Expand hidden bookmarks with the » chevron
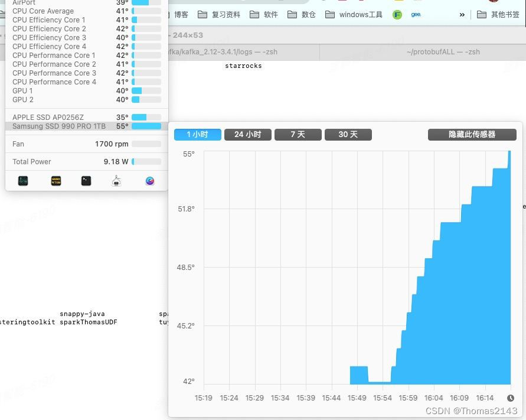 (462, 14)
